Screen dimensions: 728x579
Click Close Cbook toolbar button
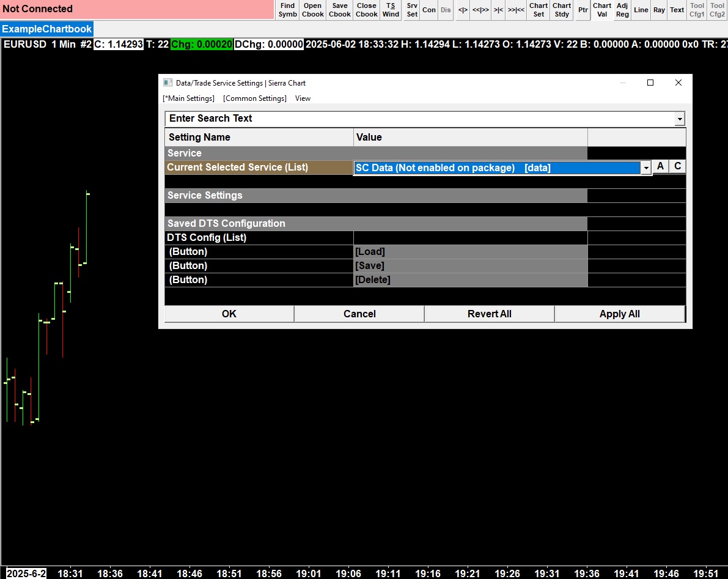point(366,10)
